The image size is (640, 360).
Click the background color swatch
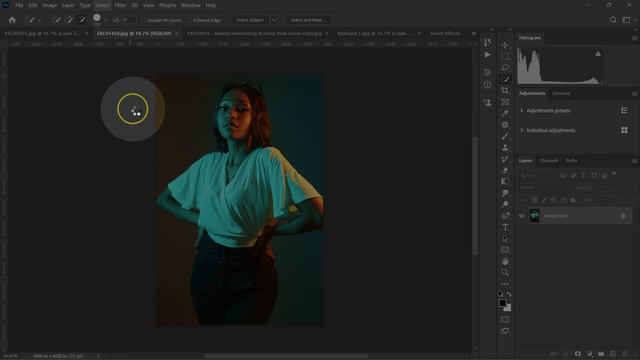(508, 308)
